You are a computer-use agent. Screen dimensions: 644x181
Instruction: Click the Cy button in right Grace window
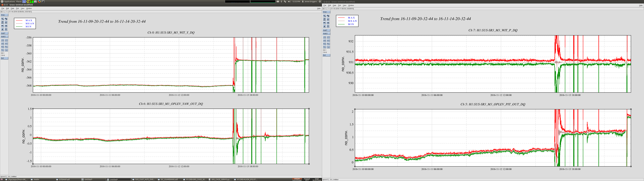coord(328,47)
